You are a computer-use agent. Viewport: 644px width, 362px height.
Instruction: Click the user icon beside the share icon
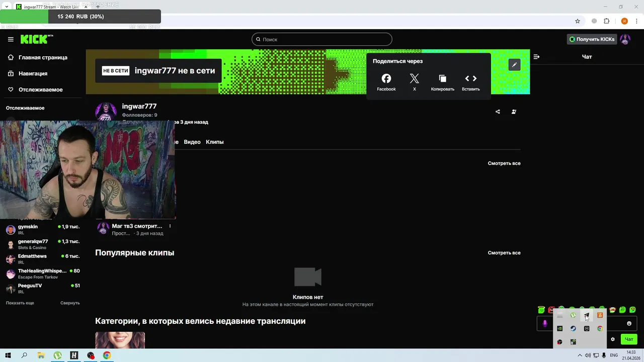pyautogui.click(x=514, y=112)
